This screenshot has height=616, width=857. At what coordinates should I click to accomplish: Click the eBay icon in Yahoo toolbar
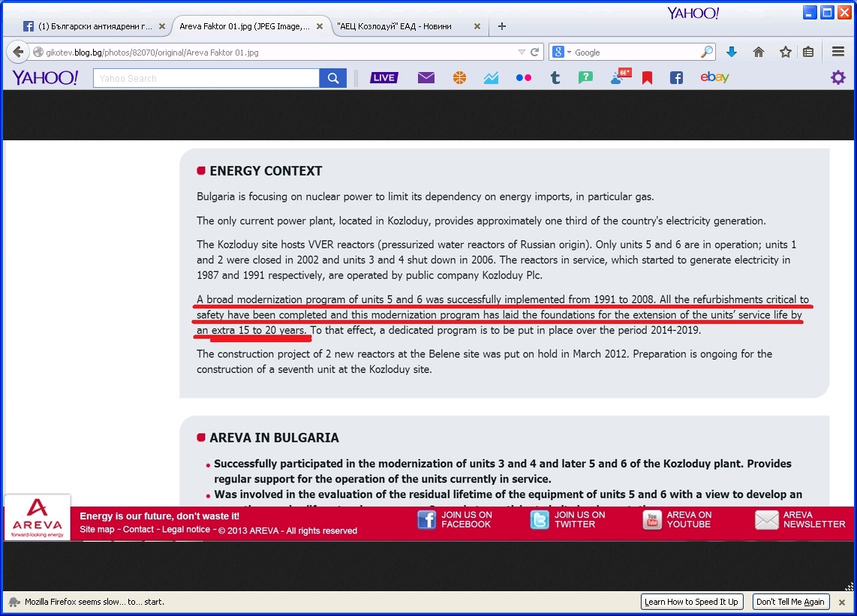(x=714, y=78)
